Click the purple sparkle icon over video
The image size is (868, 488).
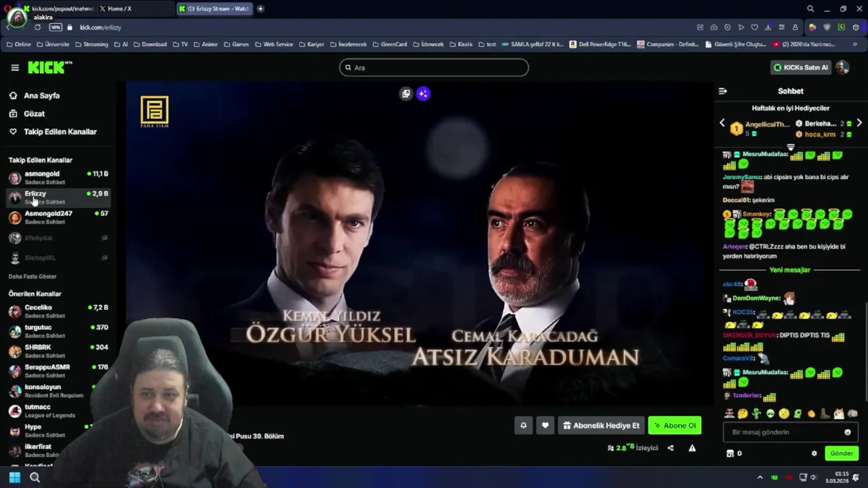(x=423, y=94)
